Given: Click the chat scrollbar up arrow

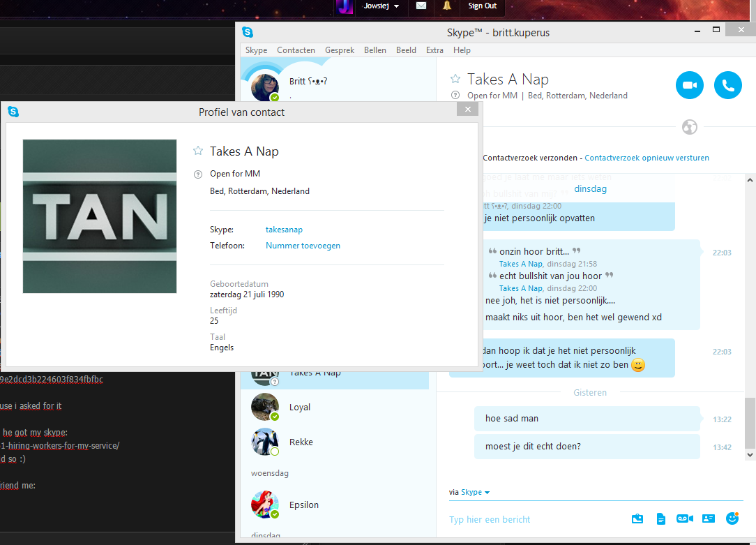Looking at the screenshot, I should pyautogui.click(x=750, y=180).
